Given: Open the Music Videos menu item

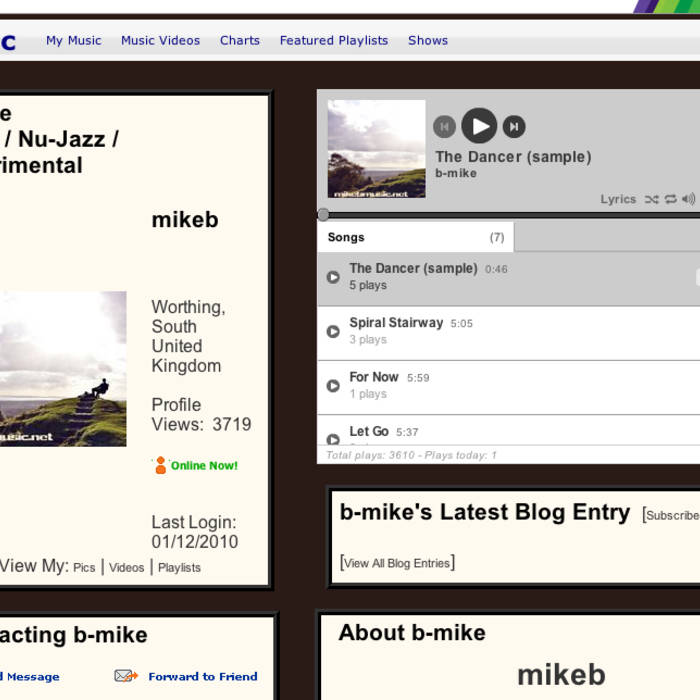Looking at the screenshot, I should [160, 41].
